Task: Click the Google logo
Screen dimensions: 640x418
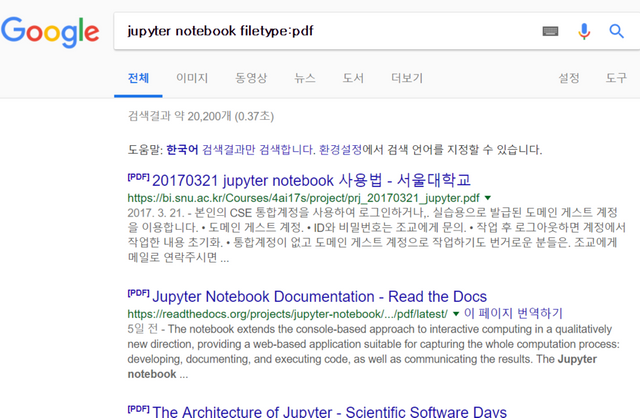Action: pyautogui.click(x=50, y=32)
